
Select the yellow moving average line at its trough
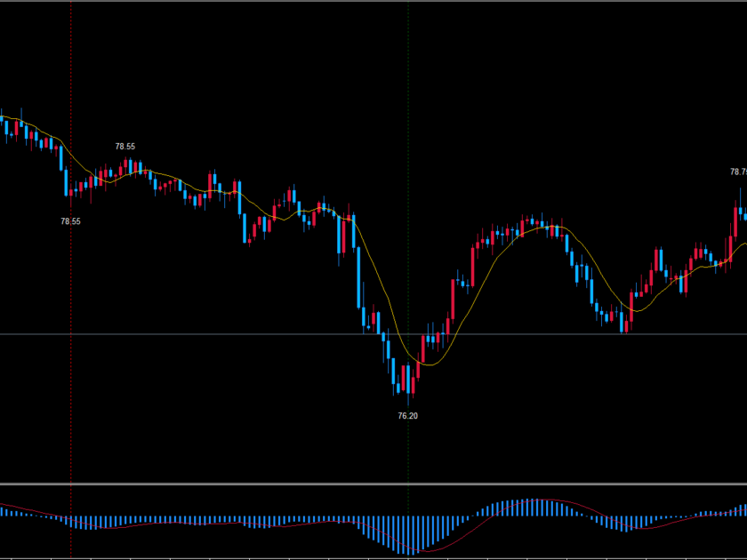[431, 364]
